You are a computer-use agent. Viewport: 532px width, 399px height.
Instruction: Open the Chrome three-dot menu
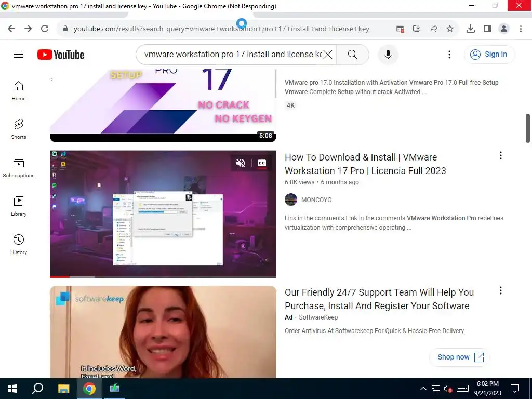pos(521,29)
